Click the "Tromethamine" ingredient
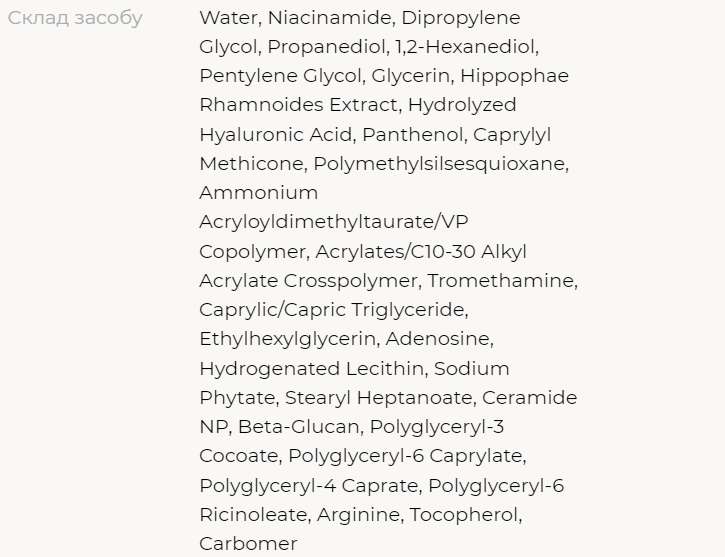 (x=500, y=281)
